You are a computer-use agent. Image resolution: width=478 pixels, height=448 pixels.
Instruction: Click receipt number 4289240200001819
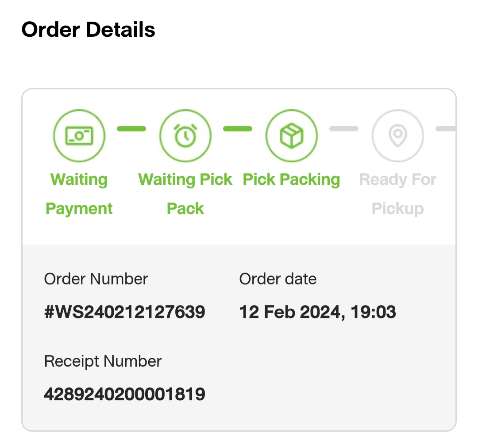click(x=124, y=394)
